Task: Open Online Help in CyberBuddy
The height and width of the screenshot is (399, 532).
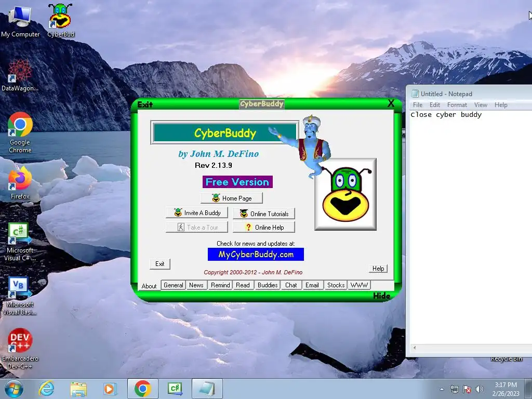Action: pos(264,228)
